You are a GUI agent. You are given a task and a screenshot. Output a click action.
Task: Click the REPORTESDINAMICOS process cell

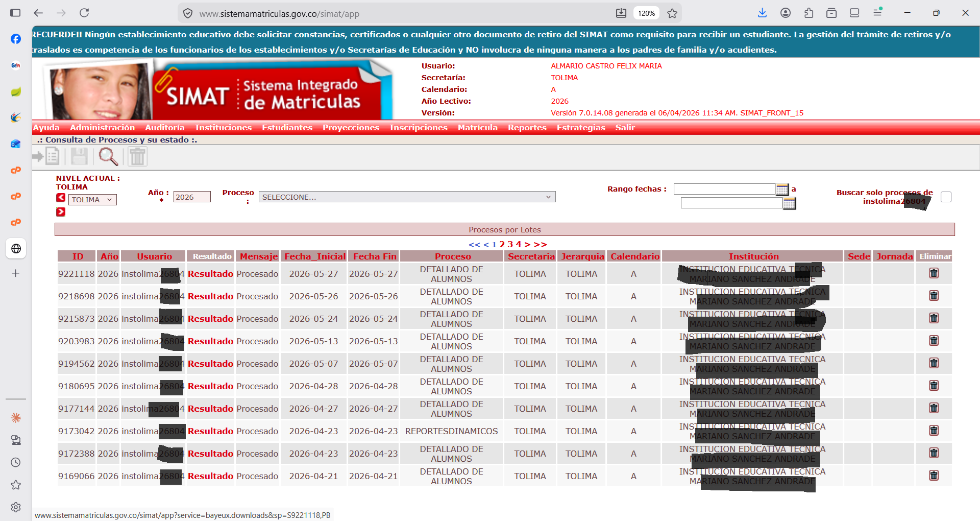tap(451, 431)
